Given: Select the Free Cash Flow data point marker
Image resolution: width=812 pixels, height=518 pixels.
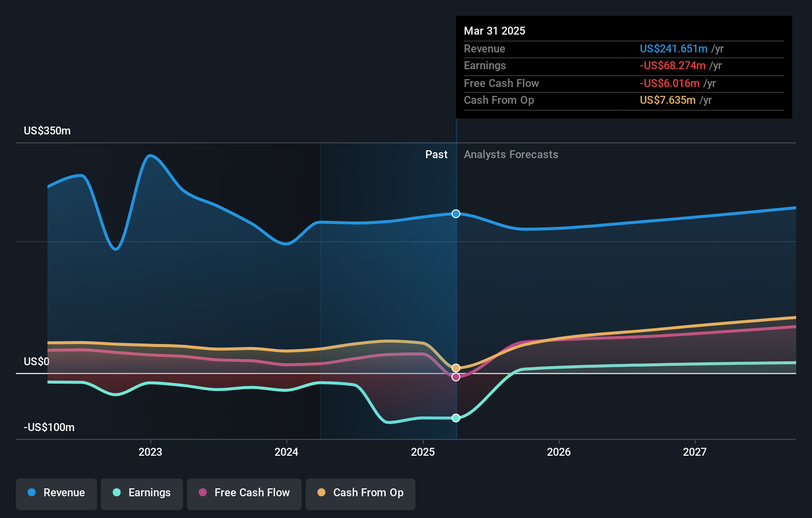Looking at the screenshot, I should [456, 377].
